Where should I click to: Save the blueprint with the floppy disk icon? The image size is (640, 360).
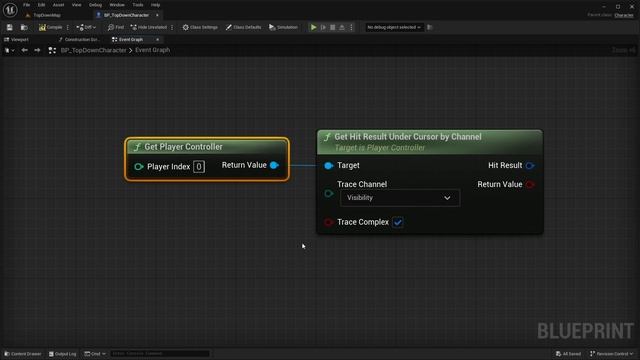(9, 27)
